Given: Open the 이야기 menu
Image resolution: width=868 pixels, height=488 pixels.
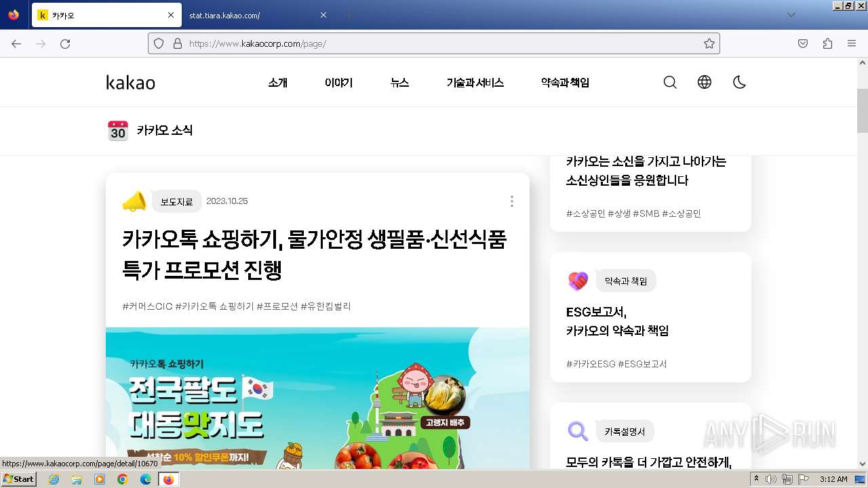Looking at the screenshot, I should coord(338,83).
